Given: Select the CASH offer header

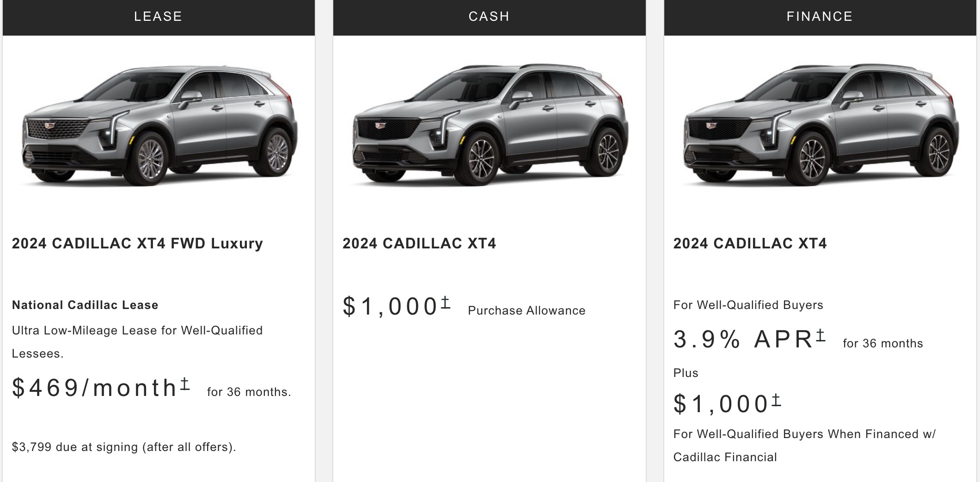Looking at the screenshot, I should point(489,17).
